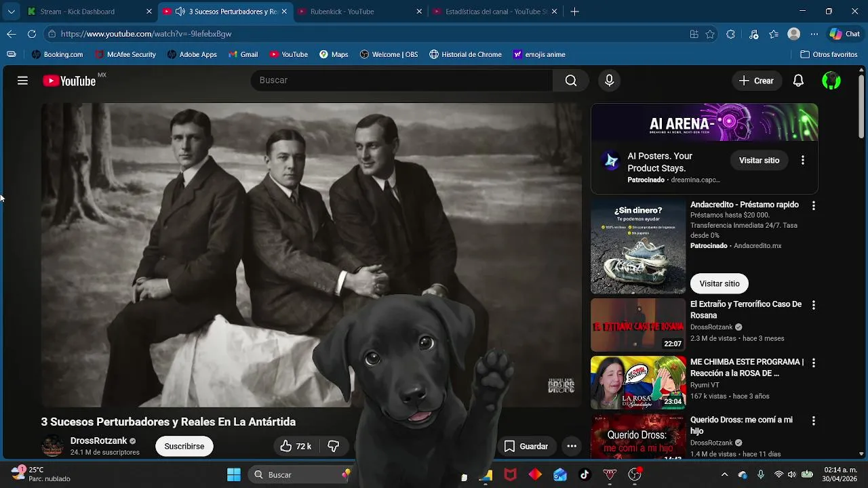The width and height of the screenshot is (868, 488).
Task: Open YouTube notifications bell
Action: (798, 81)
